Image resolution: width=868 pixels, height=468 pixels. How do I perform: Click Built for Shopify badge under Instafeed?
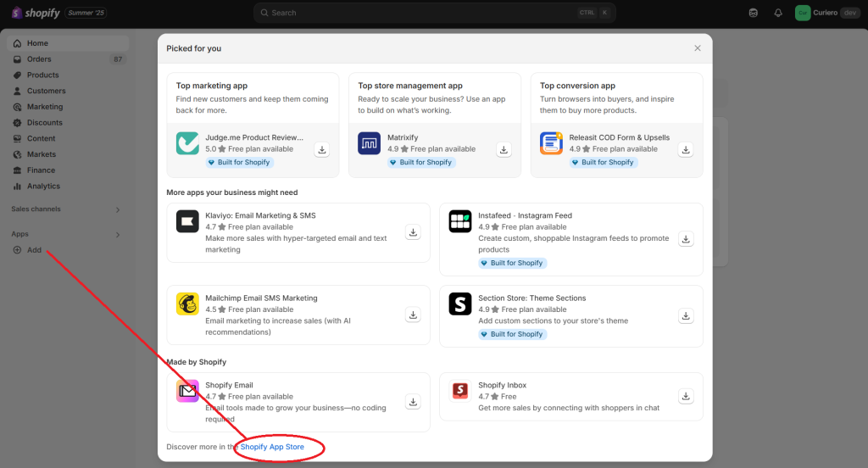(512, 263)
